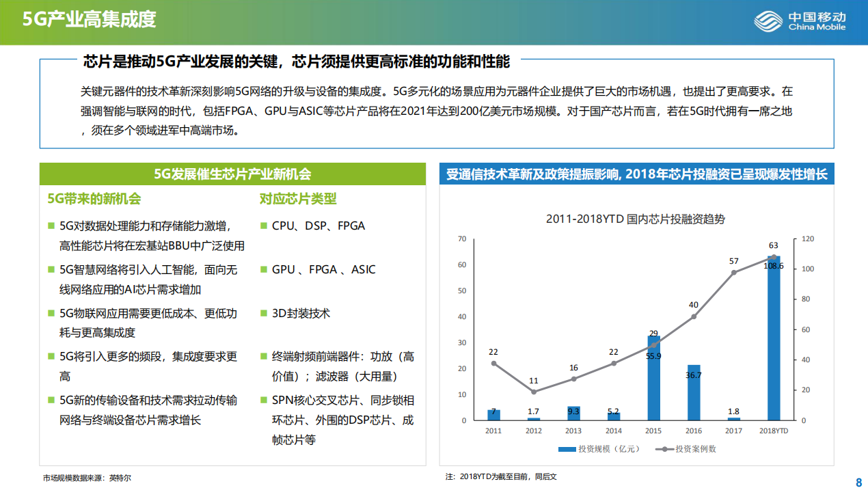Click the line point labeled 57 for 2017

[733, 272]
